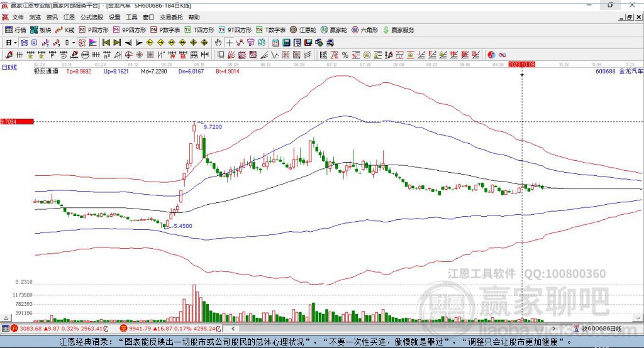Open the P四方形 tool

tap(94, 30)
